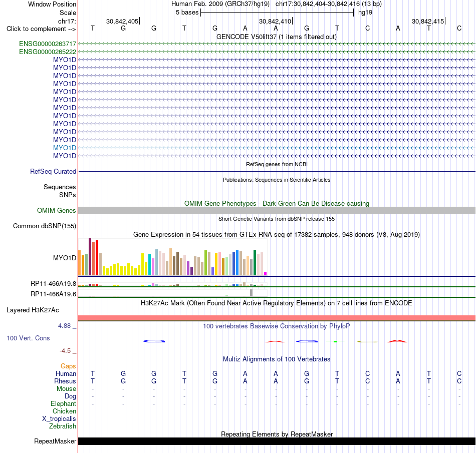Click the 'Common dbSNP(155)' track label
Viewport: 476px width, 453px height.
coord(44,226)
